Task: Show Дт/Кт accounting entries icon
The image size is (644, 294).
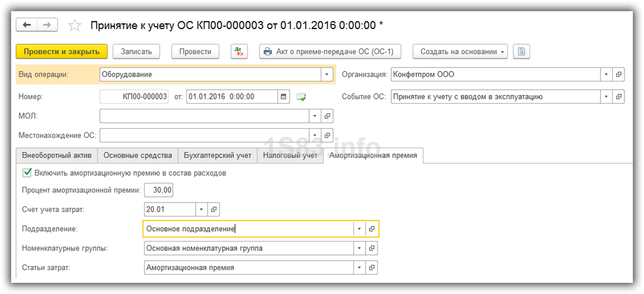Action: (x=239, y=51)
